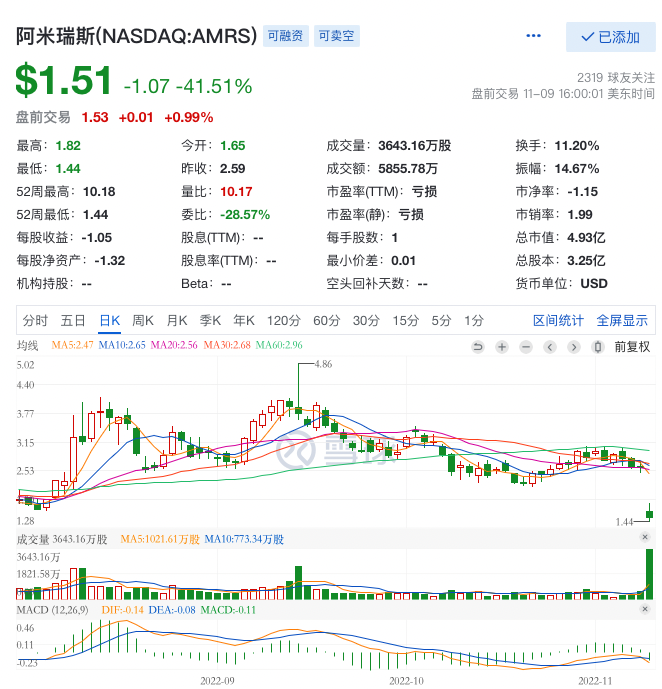Click the 成交量 3643.16万股 value
The height and width of the screenshot is (689, 662).
point(415,145)
